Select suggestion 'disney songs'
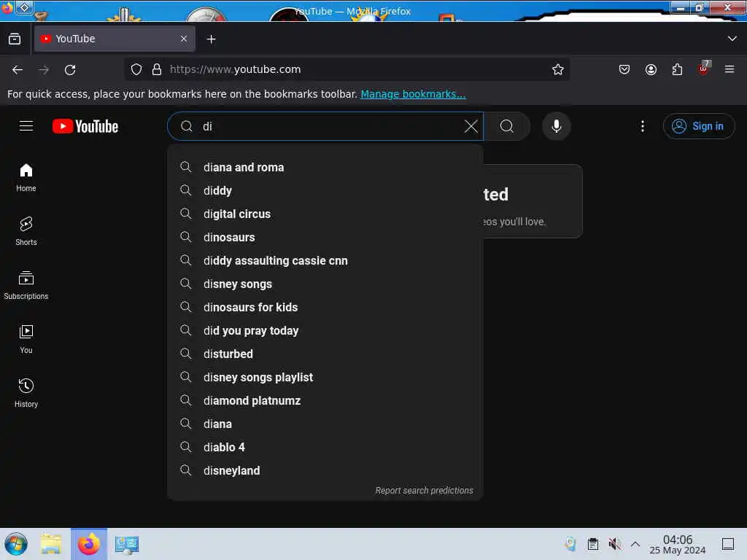The width and height of the screenshot is (747, 560). (x=325, y=284)
